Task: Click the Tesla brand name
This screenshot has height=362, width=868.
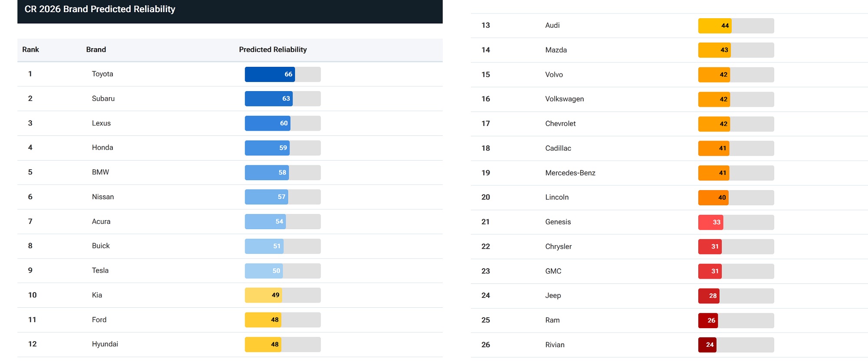Action: (100, 270)
